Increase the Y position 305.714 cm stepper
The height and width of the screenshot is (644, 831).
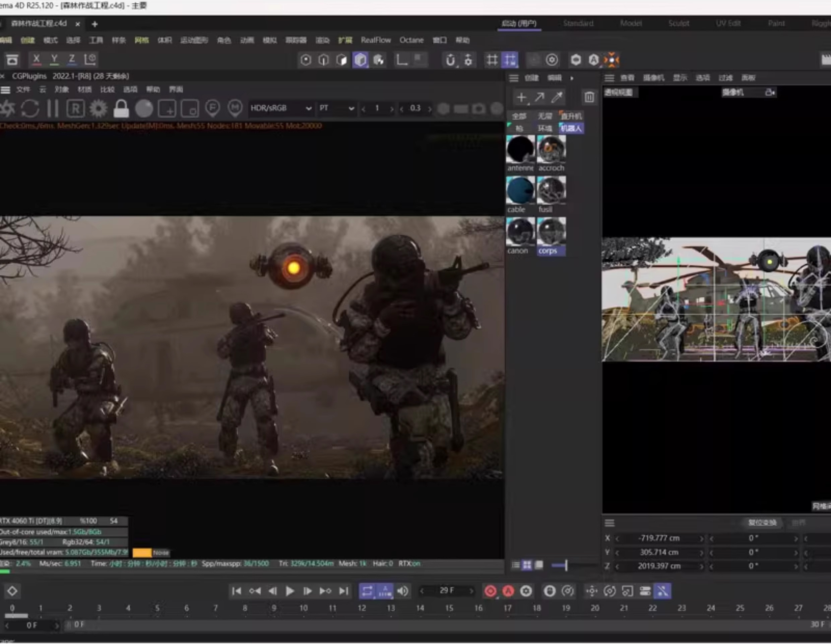click(x=702, y=552)
